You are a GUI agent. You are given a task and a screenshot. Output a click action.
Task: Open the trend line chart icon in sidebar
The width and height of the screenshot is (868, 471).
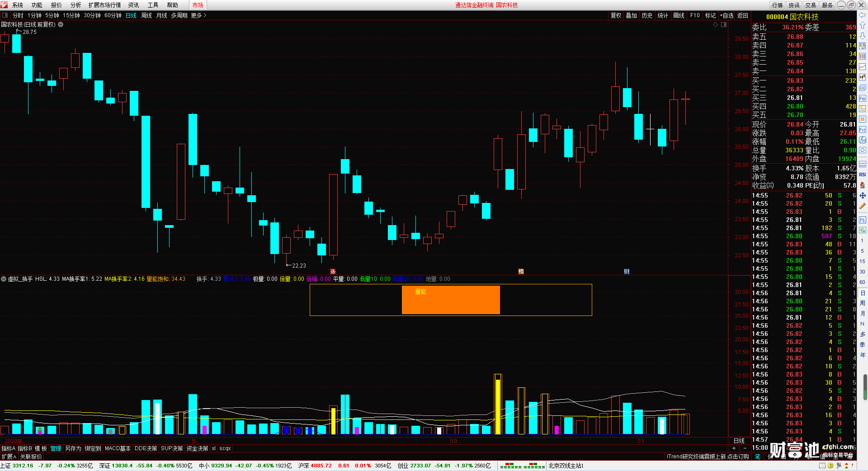[x=863, y=67]
